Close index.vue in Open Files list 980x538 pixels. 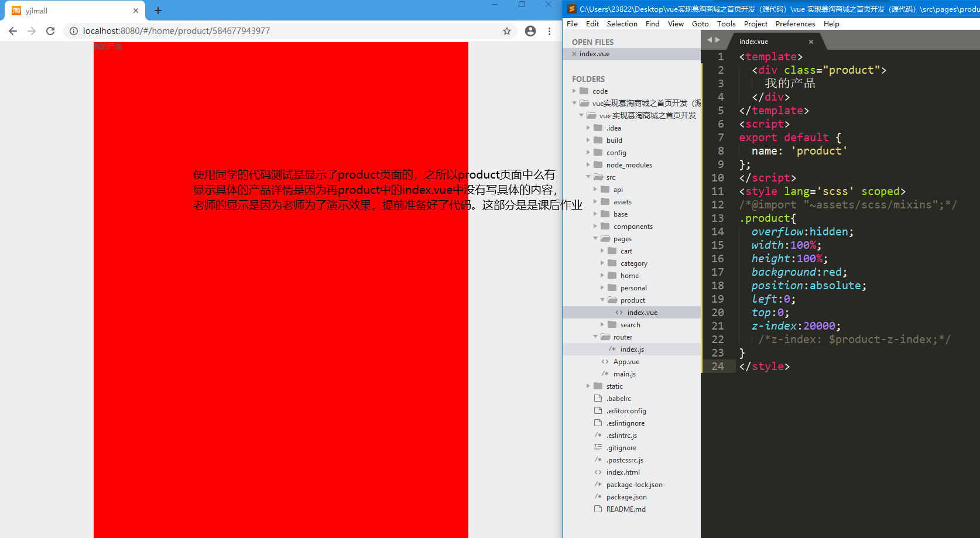574,54
